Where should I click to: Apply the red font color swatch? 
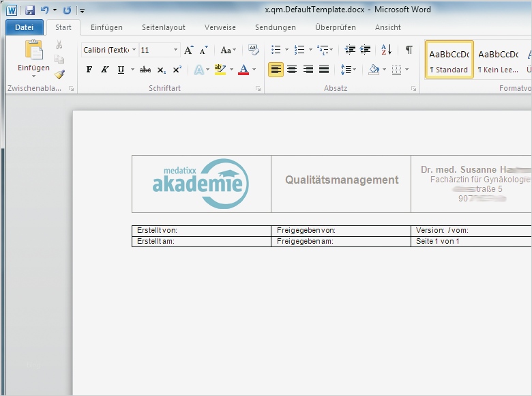pyautogui.click(x=243, y=70)
